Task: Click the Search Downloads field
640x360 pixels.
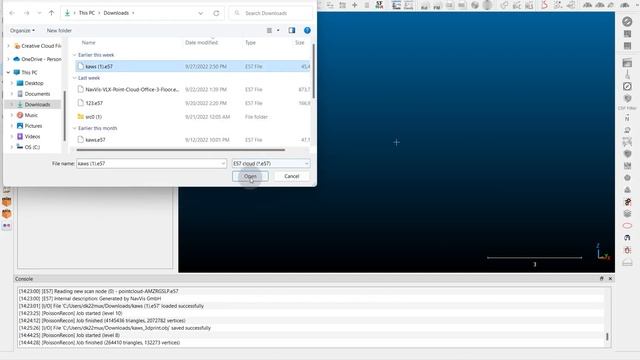Action: tap(270, 13)
